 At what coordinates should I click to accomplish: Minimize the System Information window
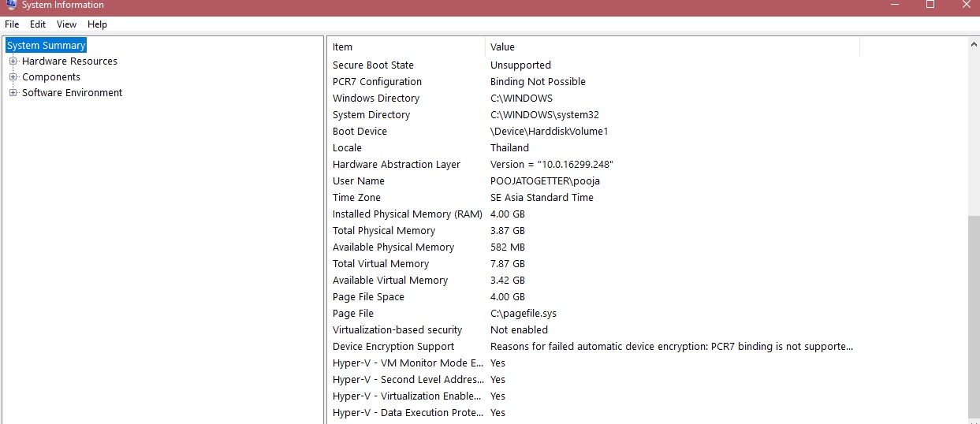point(893,5)
